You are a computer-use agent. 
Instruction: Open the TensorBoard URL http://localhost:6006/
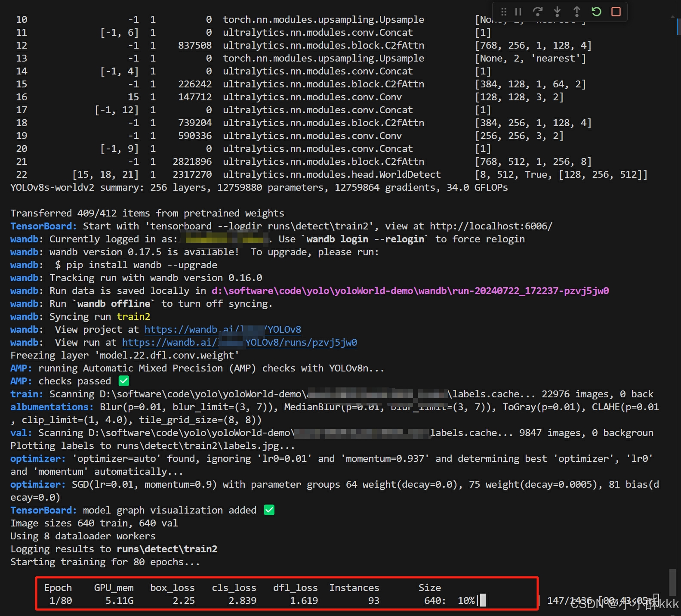(491, 226)
